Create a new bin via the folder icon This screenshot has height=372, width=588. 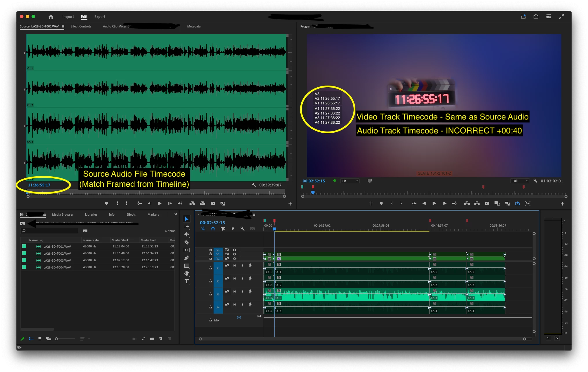tap(152, 338)
